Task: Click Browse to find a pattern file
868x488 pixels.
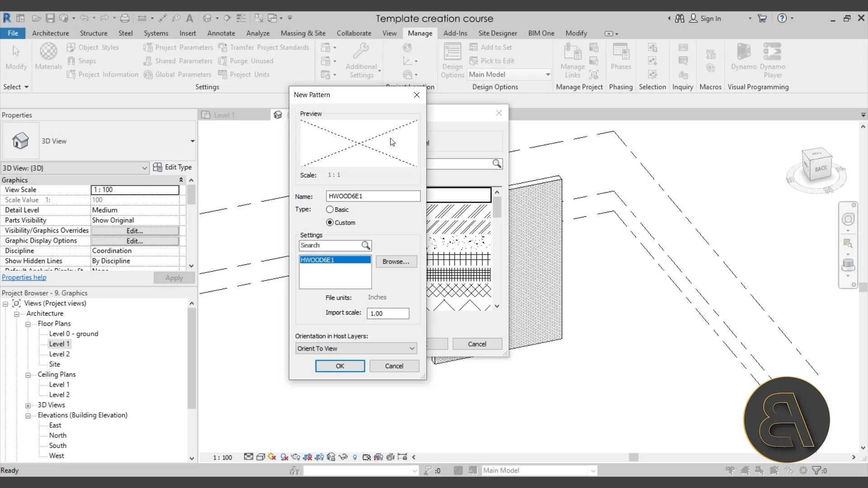Action: 396,262
